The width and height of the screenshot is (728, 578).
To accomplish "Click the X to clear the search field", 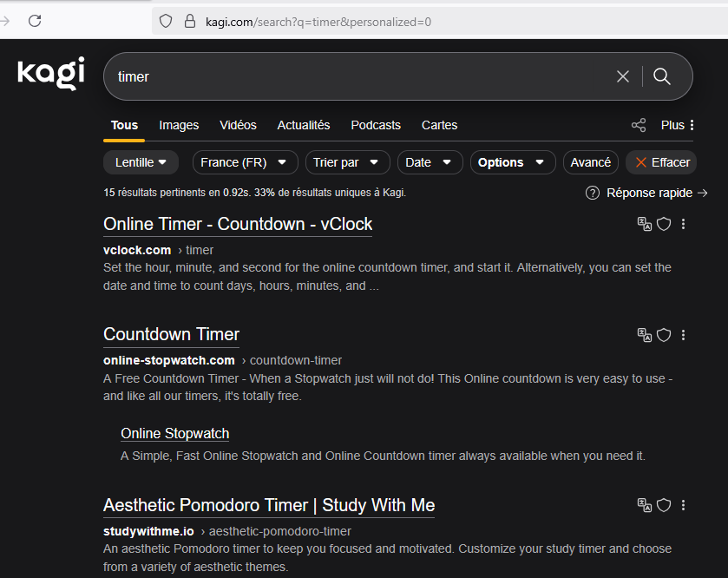I will point(623,76).
